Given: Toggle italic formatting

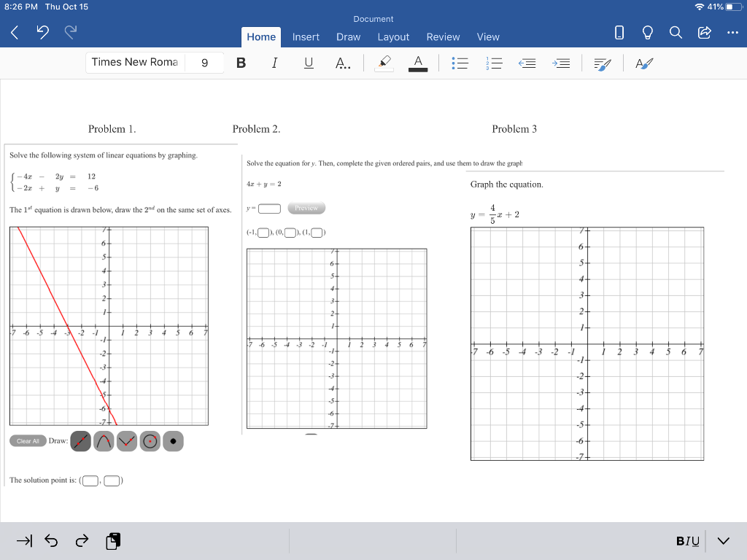Looking at the screenshot, I should point(274,63).
